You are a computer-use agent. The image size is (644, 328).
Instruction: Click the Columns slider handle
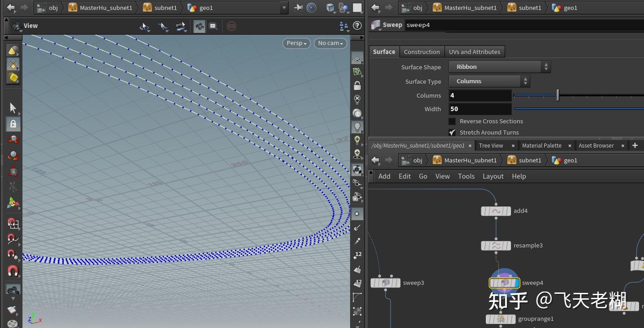pos(558,95)
